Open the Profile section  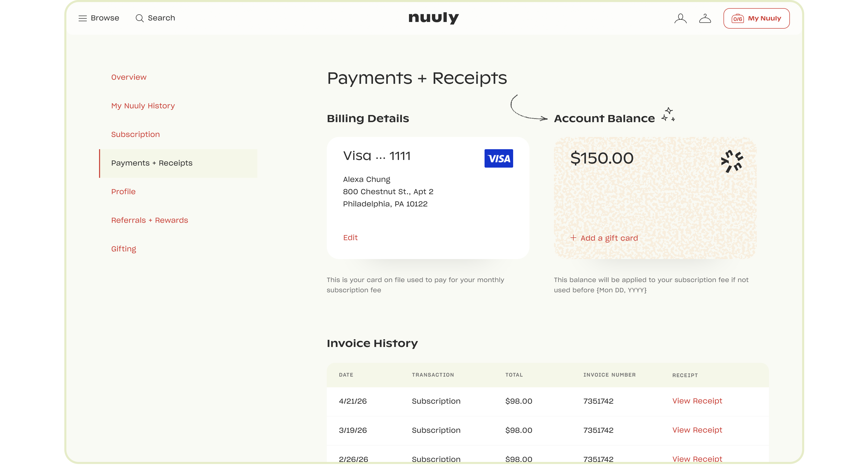coord(123,191)
